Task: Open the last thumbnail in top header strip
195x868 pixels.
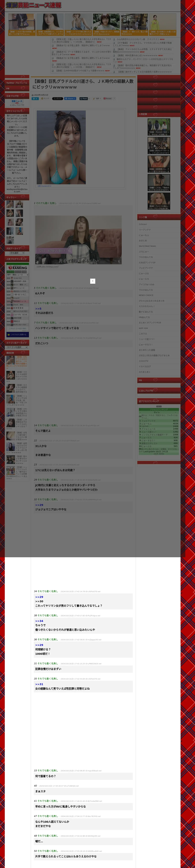Action: (x=163, y=25)
